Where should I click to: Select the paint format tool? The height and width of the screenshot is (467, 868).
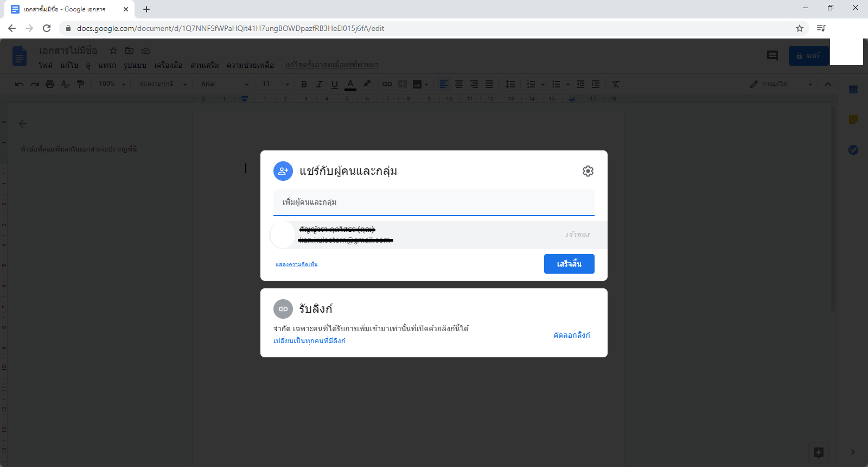[80, 84]
